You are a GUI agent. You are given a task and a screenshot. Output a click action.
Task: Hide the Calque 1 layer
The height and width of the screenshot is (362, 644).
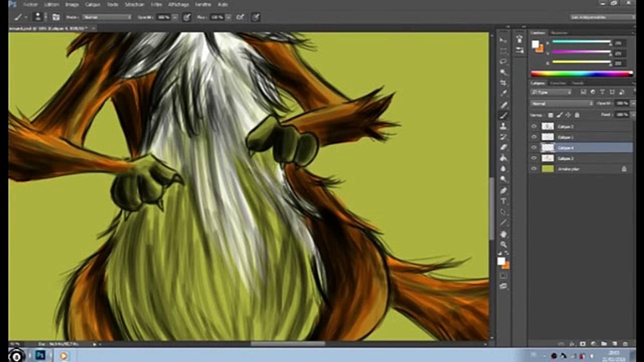(534, 137)
